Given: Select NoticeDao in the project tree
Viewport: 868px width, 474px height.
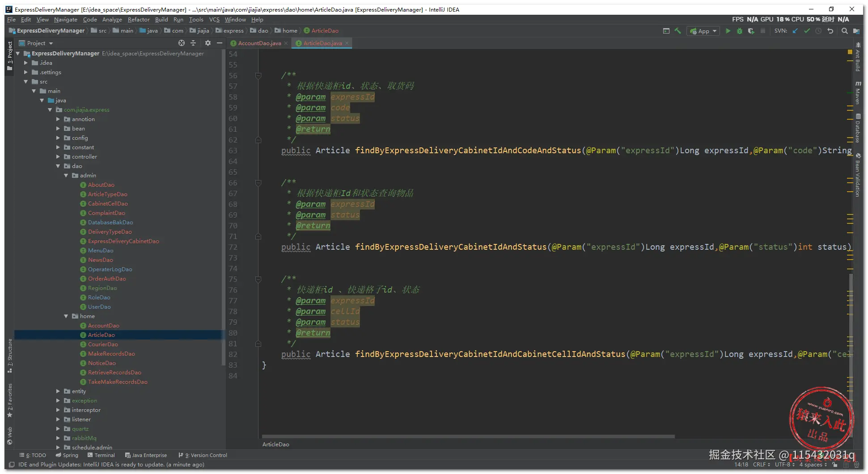Looking at the screenshot, I should [102, 363].
